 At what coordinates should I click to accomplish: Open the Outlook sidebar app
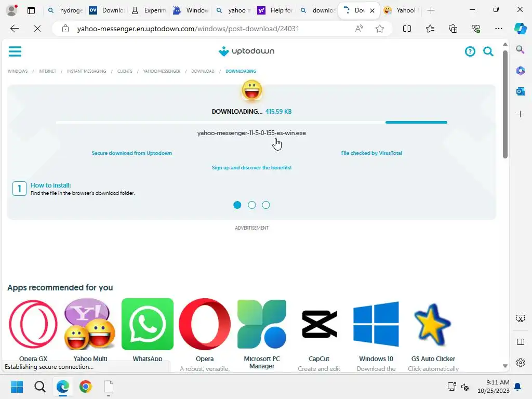[520, 91]
